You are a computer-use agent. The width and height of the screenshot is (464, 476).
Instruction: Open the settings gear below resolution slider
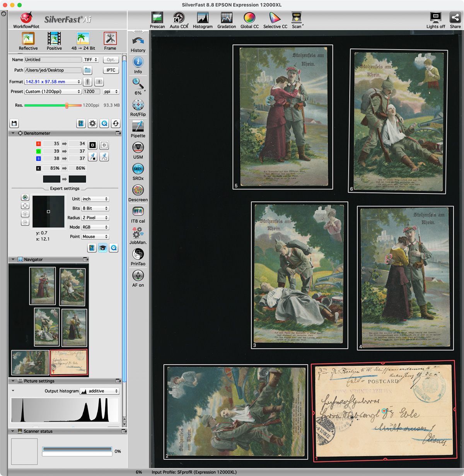(x=92, y=123)
